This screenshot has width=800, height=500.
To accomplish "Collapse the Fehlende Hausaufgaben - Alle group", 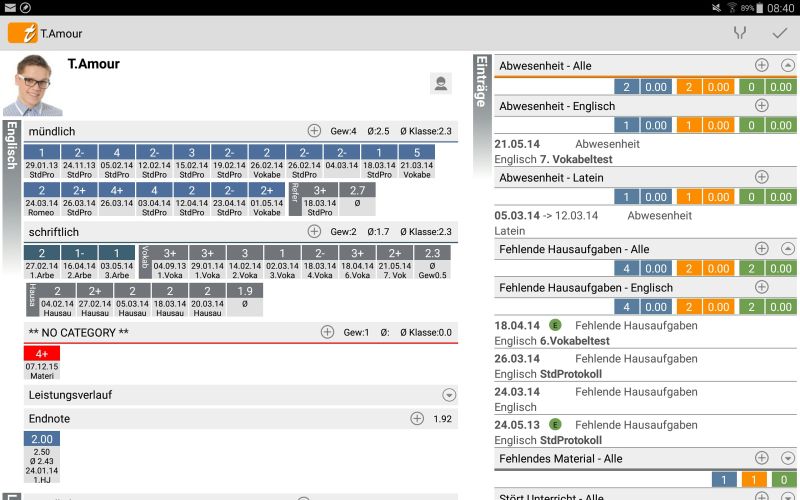I will [x=788, y=248].
